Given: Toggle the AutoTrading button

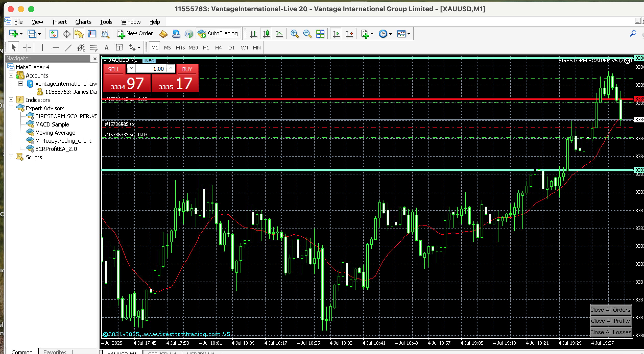Looking at the screenshot, I should (218, 33).
